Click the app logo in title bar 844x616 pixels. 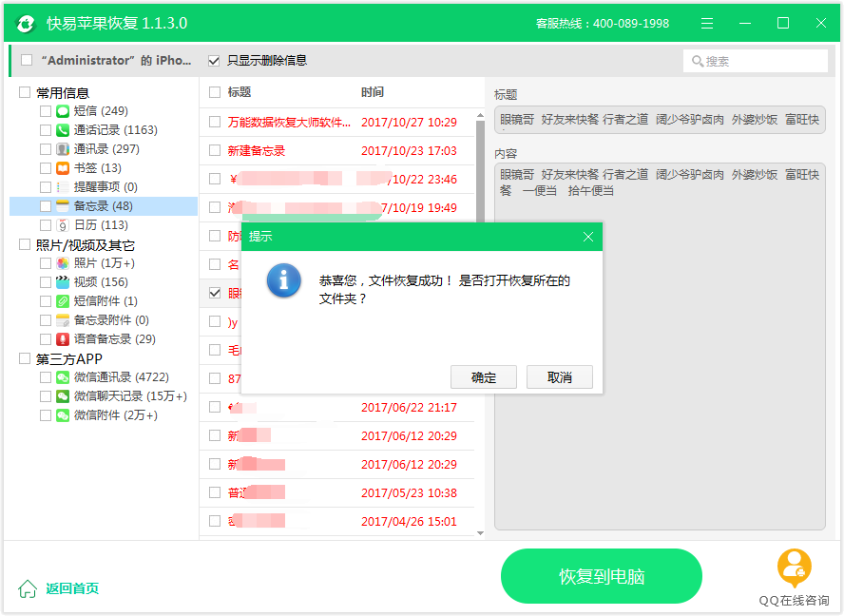pyautogui.click(x=26, y=24)
